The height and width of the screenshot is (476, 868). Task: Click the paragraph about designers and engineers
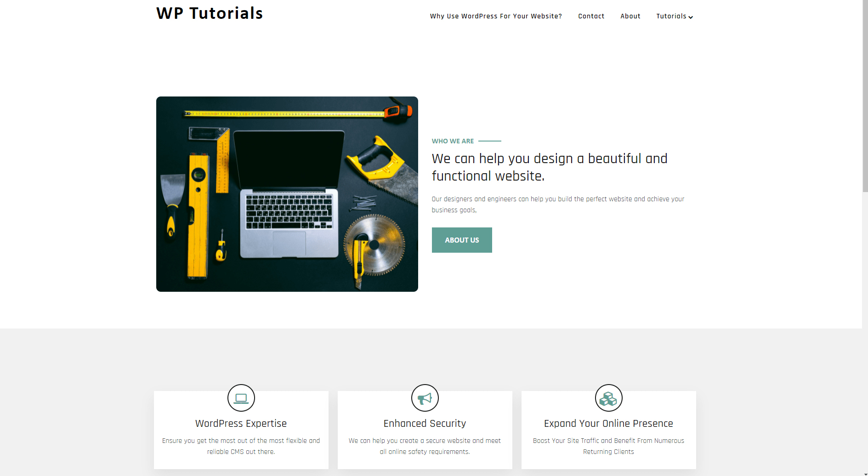point(558,204)
